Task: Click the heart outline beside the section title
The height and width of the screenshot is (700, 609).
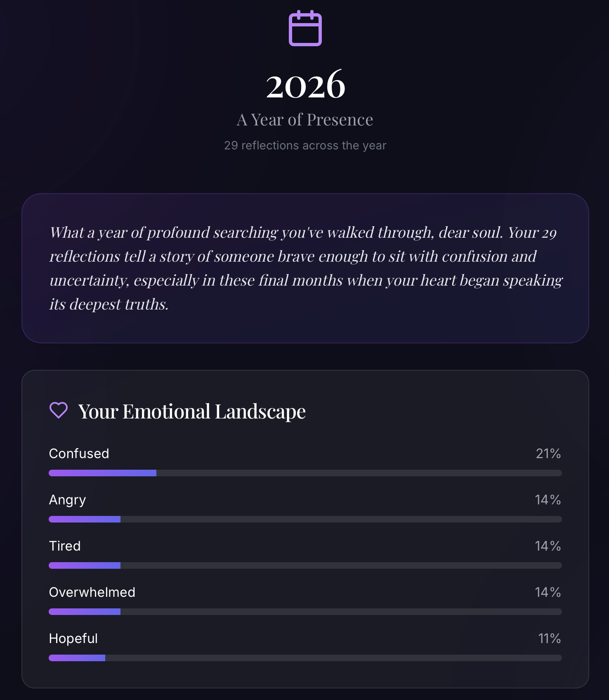Action: click(58, 411)
